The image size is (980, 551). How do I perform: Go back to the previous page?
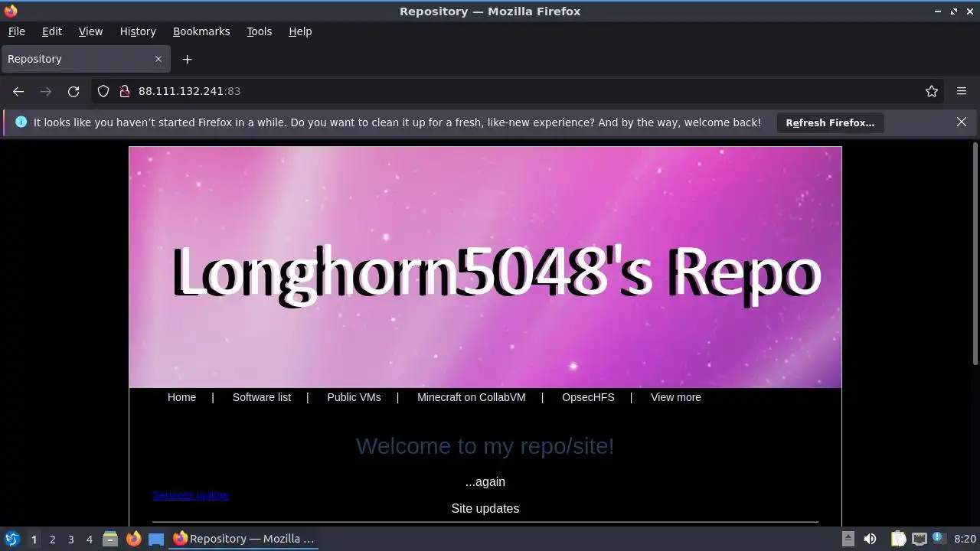coord(18,91)
